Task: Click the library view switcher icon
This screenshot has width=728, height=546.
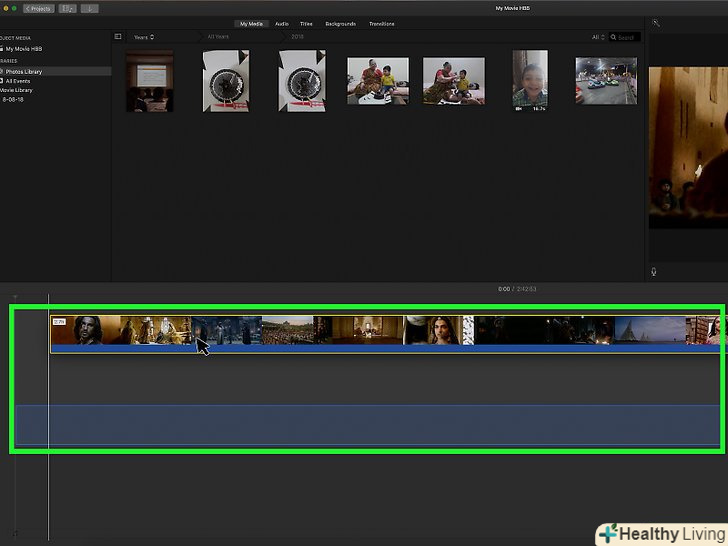Action: [x=68, y=8]
